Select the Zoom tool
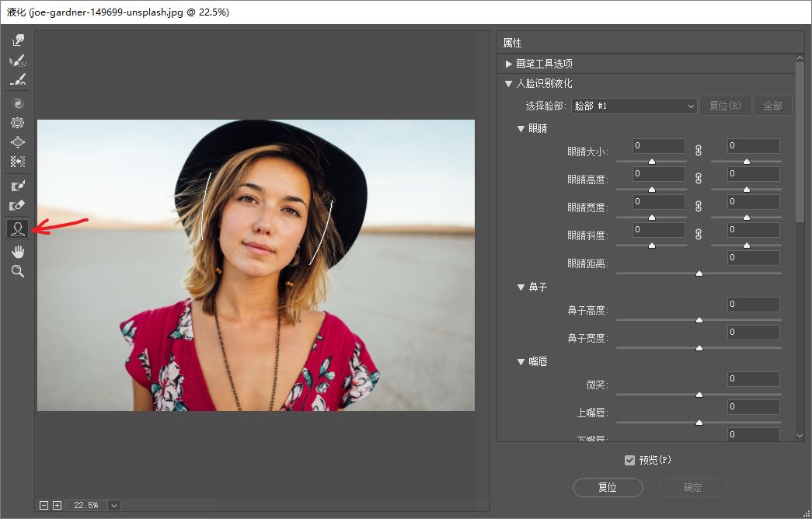812x519 pixels. pos(17,271)
